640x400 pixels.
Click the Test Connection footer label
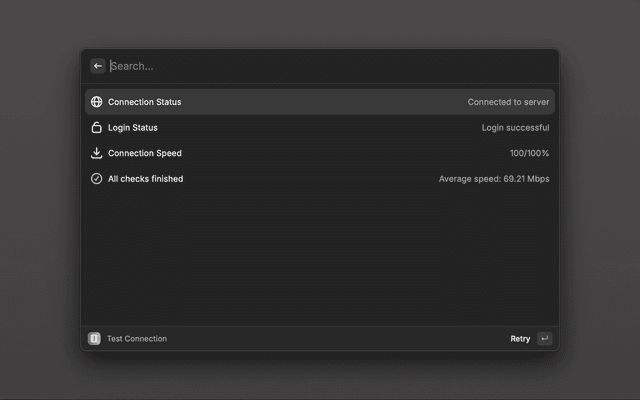(x=137, y=339)
